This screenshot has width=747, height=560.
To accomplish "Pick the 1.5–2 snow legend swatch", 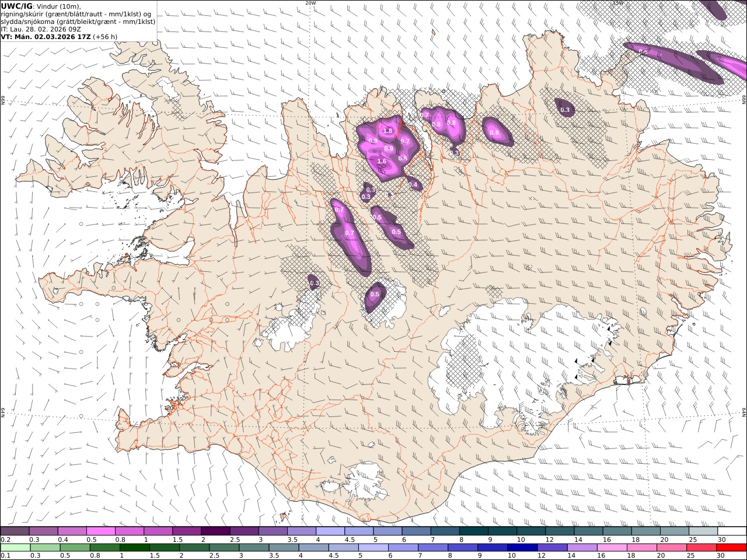I will (x=187, y=531).
